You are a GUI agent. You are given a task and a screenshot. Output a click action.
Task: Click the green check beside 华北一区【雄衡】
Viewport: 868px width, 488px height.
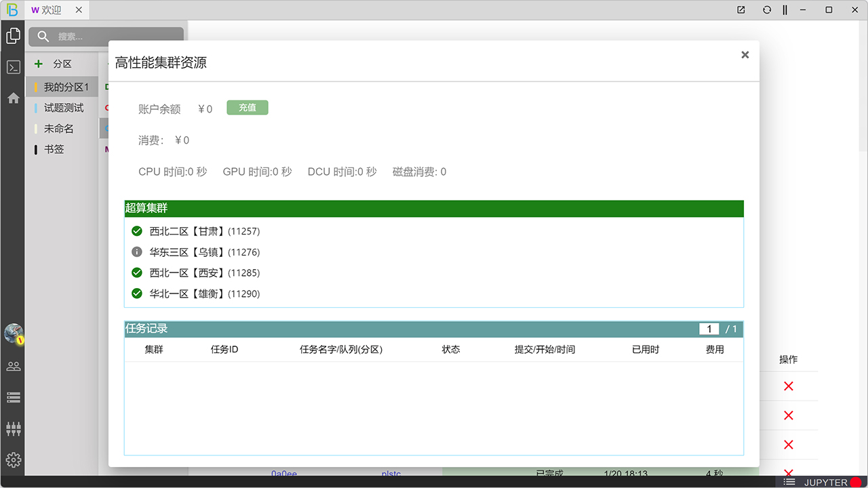pyautogui.click(x=137, y=293)
